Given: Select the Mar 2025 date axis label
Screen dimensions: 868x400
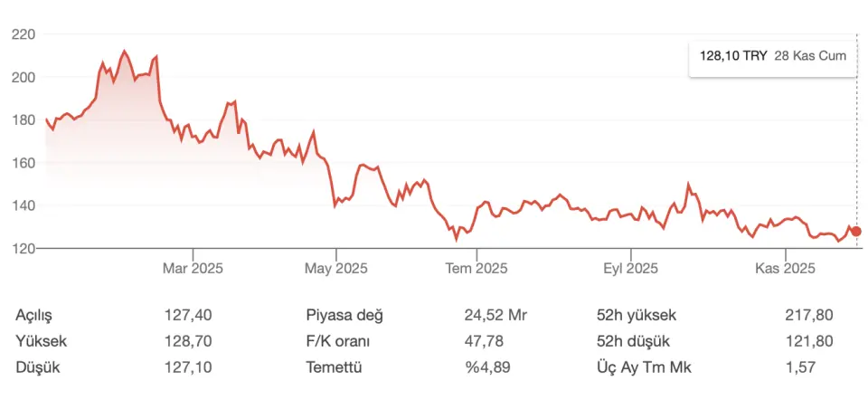Looking at the screenshot, I should pyautogui.click(x=193, y=269).
